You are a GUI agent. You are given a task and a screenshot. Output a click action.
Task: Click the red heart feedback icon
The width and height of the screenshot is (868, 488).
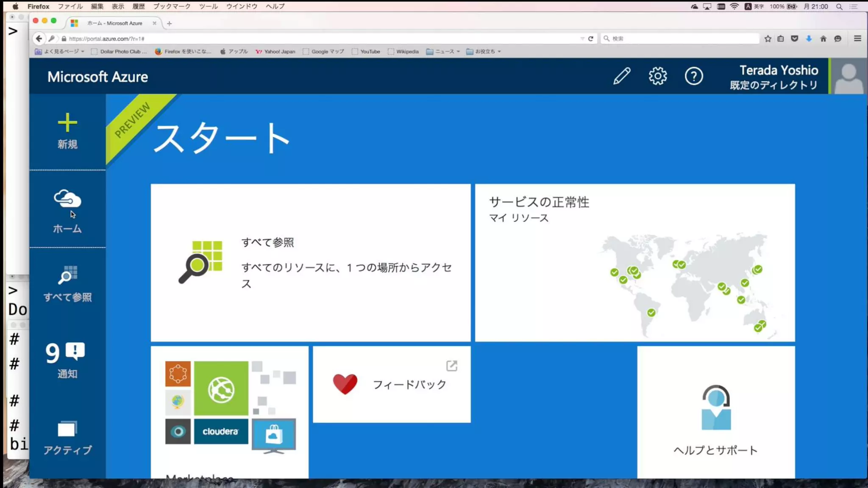[345, 384]
